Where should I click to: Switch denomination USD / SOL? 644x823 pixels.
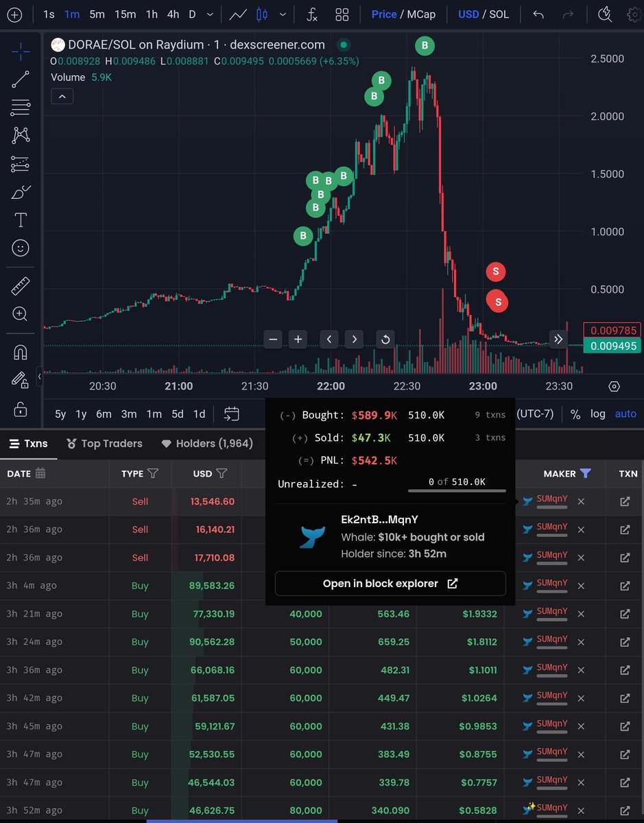pos(484,14)
